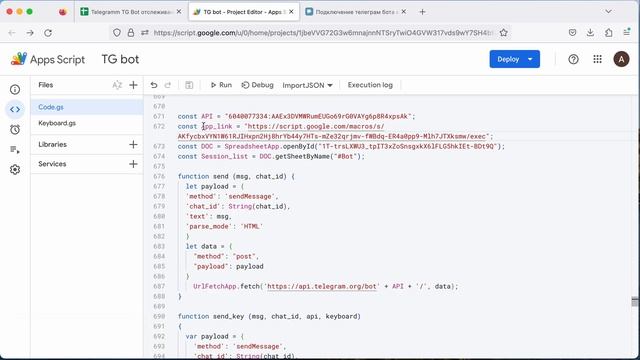This screenshot has width=640, height=360.
Task: Close the Подключение телеграм бота tab
Action: (403, 12)
